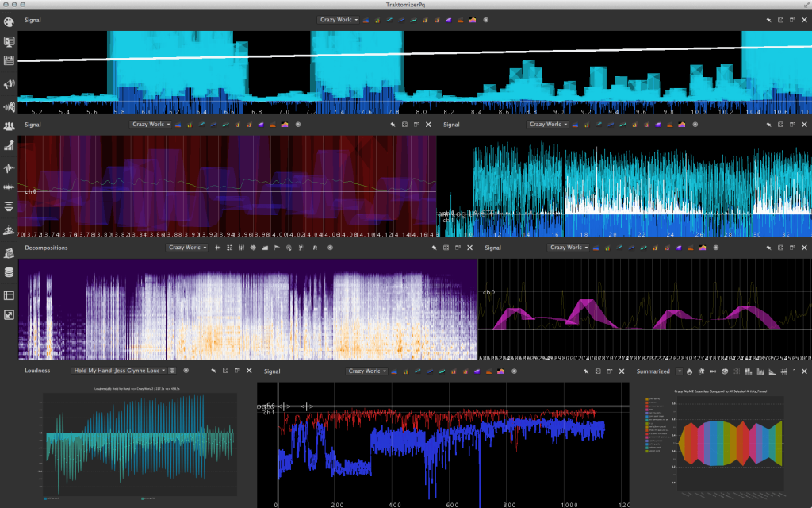Select the people group icon in sidebar

click(x=10, y=125)
